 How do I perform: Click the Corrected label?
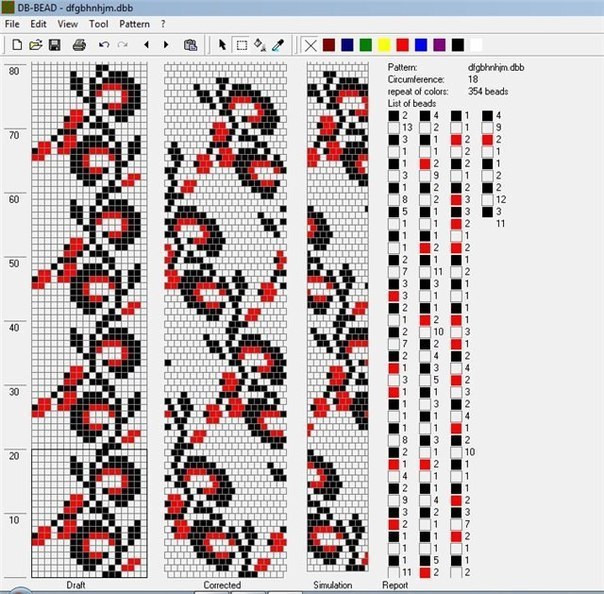(x=222, y=585)
